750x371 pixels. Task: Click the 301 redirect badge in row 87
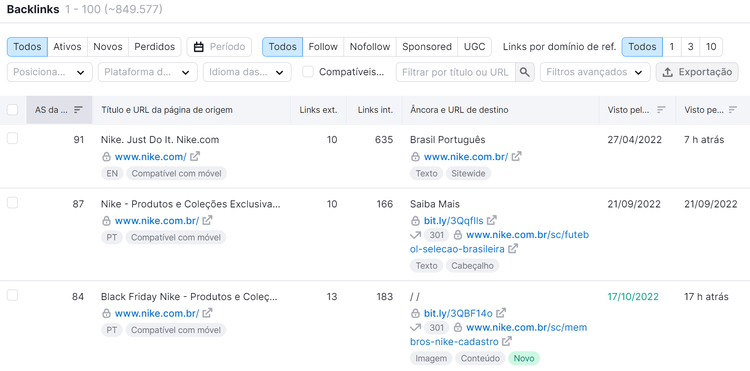(436, 235)
